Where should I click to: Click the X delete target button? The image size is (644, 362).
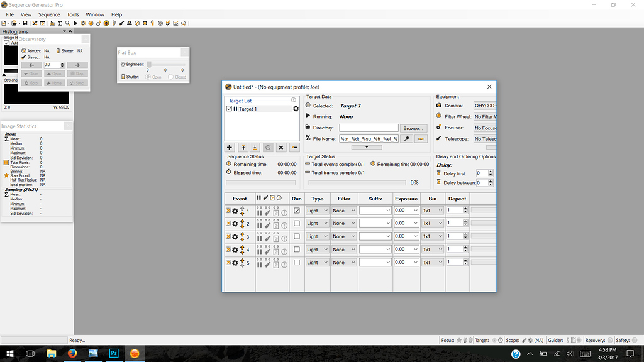281,147
